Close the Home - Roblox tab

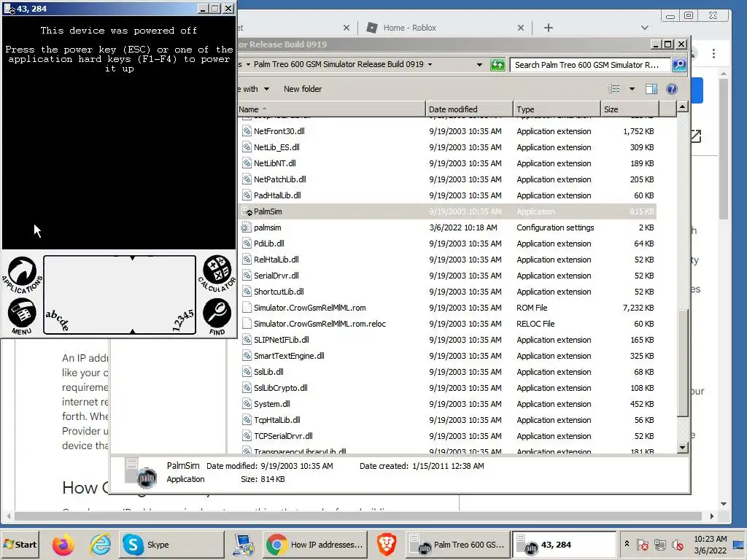pyautogui.click(x=521, y=28)
